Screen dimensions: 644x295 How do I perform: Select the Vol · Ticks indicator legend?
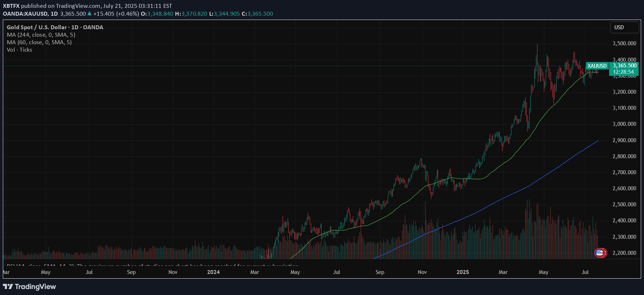19,50
